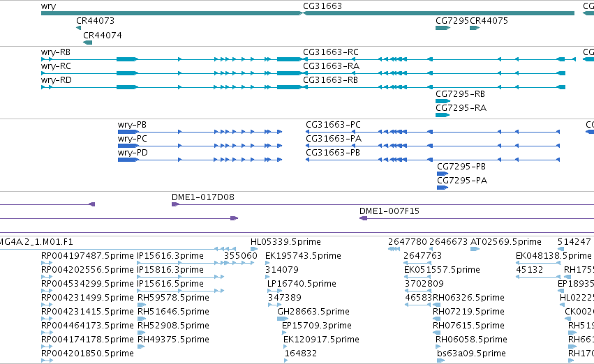Select the RH07219.5prime EST label
594x364 pixels.
(468, 312)
